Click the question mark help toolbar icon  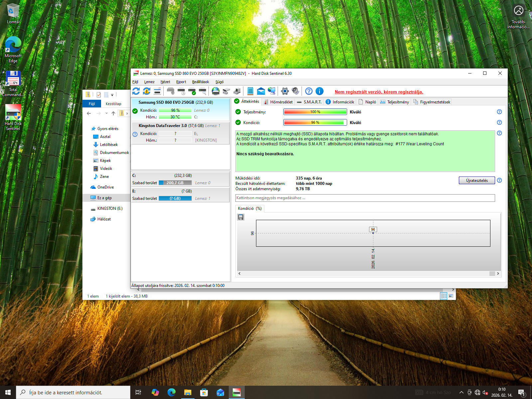click(x=309, y=91)
